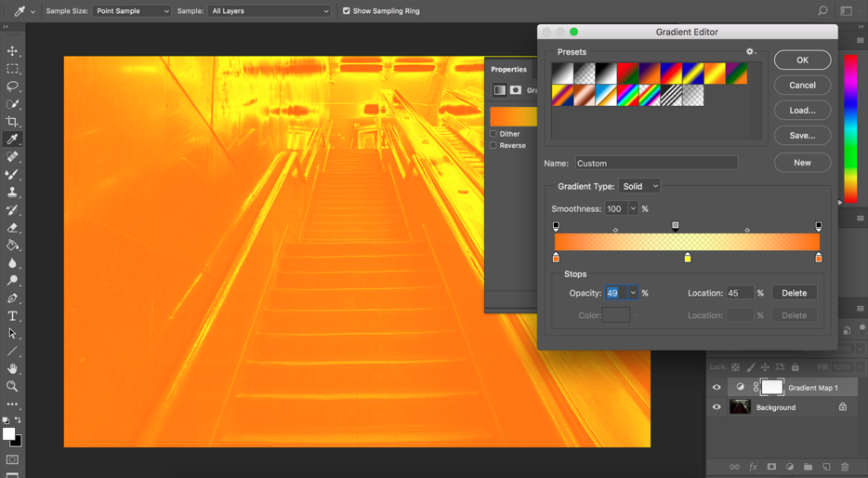Select the Zoom tool
Screen dimensions: 868x478
tap(12, 386)
